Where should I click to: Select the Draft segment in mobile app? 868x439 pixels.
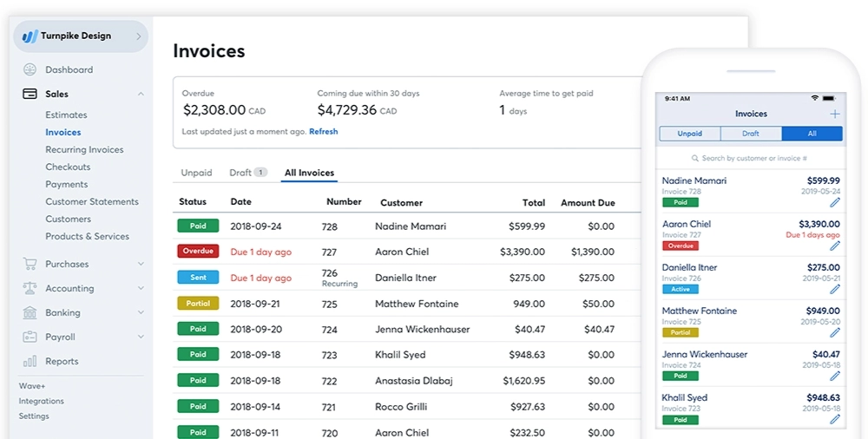pos(751,134)
